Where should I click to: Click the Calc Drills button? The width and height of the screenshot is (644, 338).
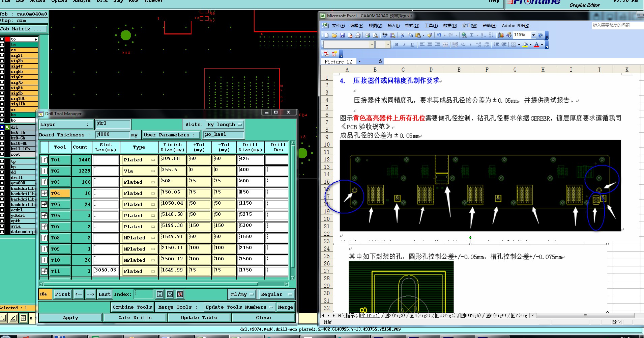pyautogui.click(x=135, y=317)
